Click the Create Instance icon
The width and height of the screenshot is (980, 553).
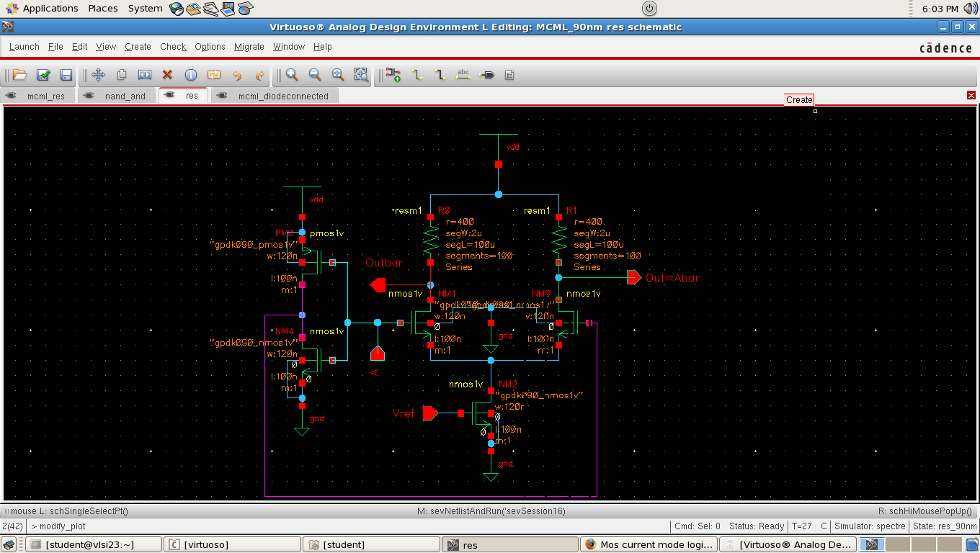pyautogui.click(x=393, y=75)
